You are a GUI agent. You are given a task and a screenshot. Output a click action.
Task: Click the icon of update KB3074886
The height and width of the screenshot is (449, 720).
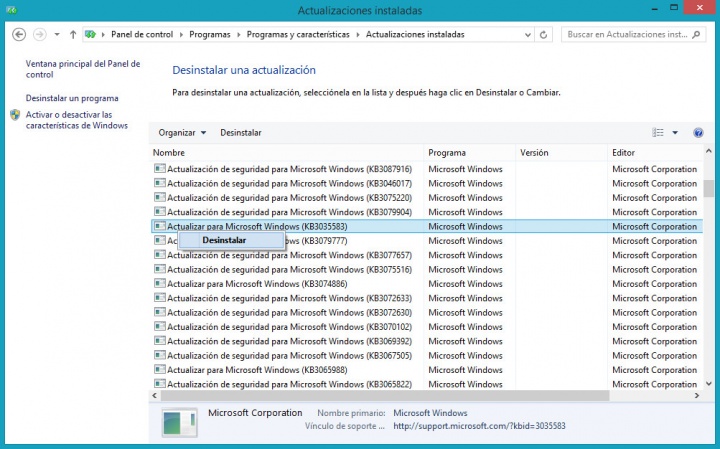tap(160, 283)
